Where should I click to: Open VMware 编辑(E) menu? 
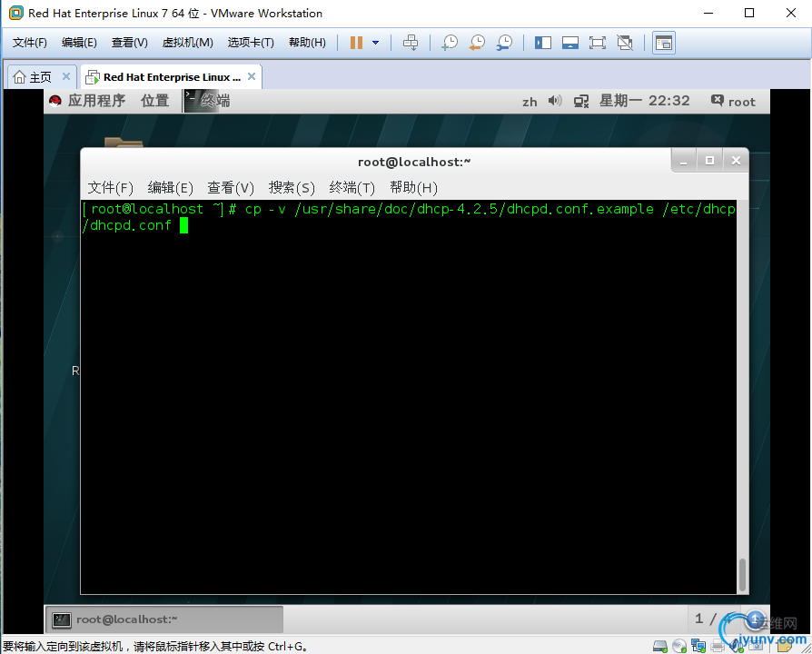(x=79, y=43)
